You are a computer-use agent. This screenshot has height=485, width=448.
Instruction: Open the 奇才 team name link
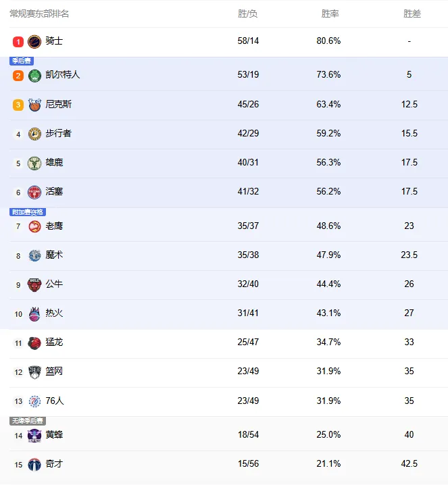54,463
